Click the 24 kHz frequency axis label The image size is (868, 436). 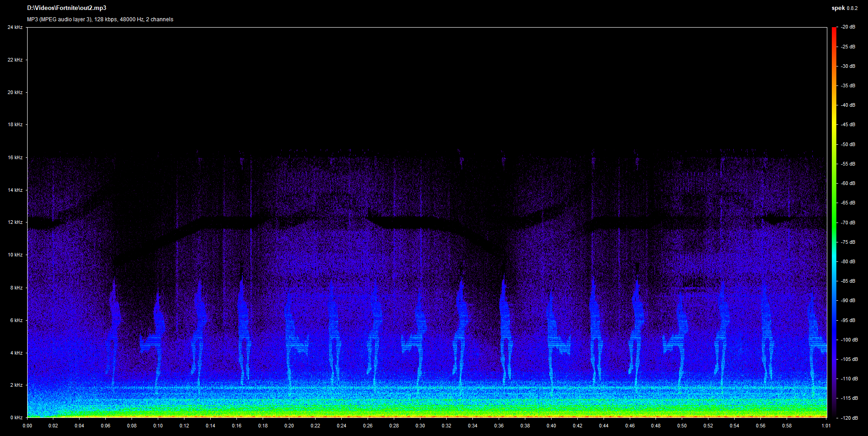coord(15,28)
